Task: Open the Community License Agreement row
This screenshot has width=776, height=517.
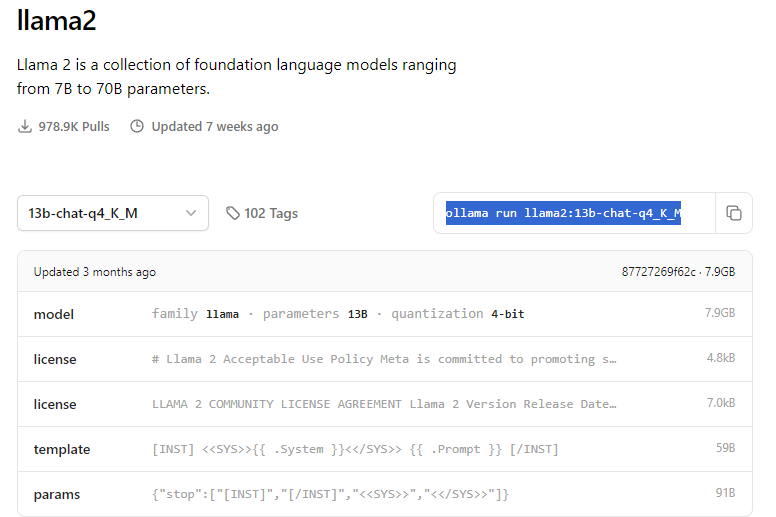Action: pyautogui.click(x=384, y=404)
